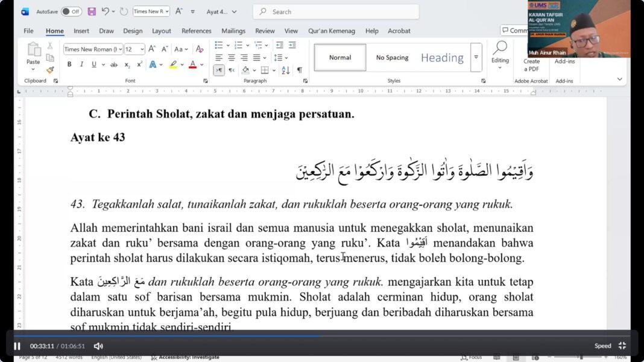Select the No Spacing style
This screenshot has width=644, height=362.
pyautogui.click(x=392, y=58)
